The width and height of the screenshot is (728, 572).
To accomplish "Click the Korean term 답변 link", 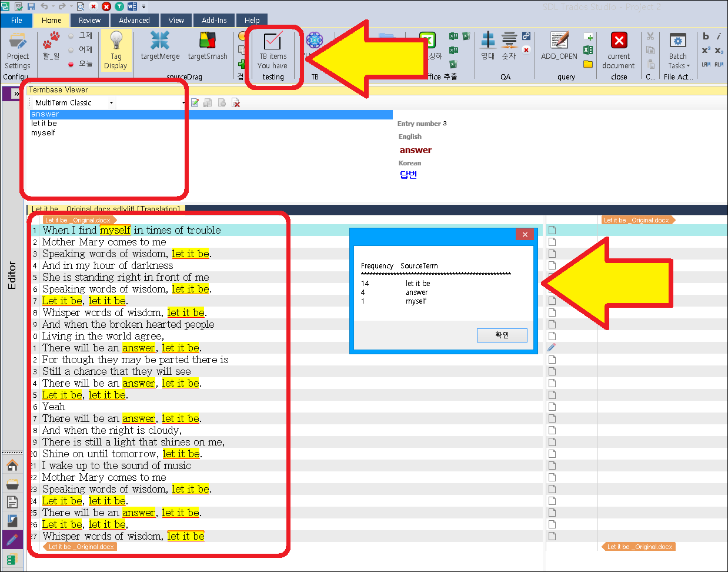I will (408, 175).
